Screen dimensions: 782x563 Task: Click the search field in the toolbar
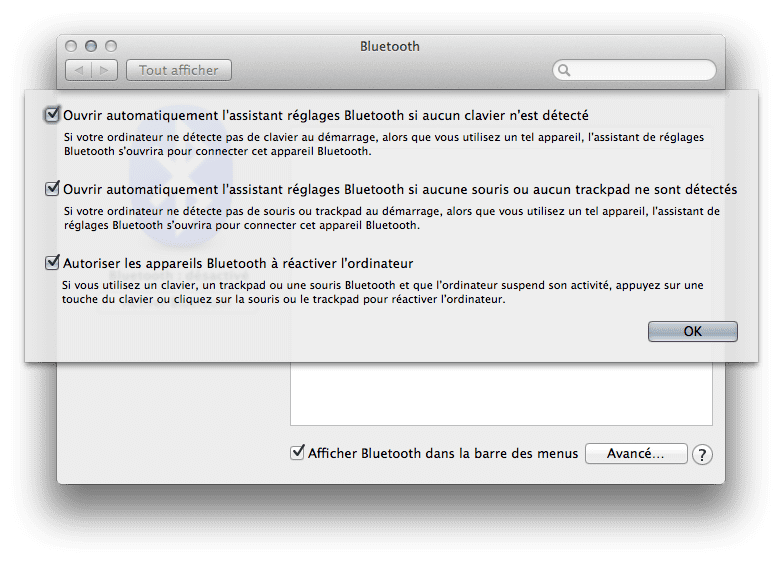click(x=634, y=70)
